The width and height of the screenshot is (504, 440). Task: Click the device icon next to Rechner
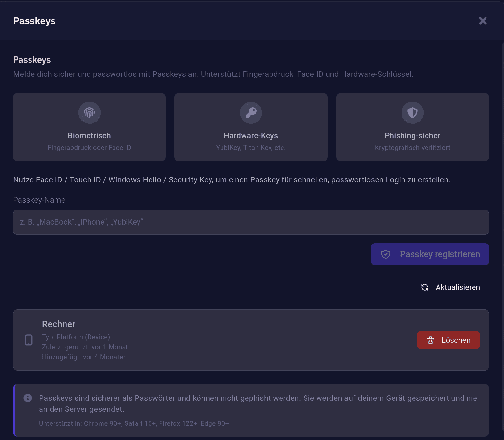[29, 340]
